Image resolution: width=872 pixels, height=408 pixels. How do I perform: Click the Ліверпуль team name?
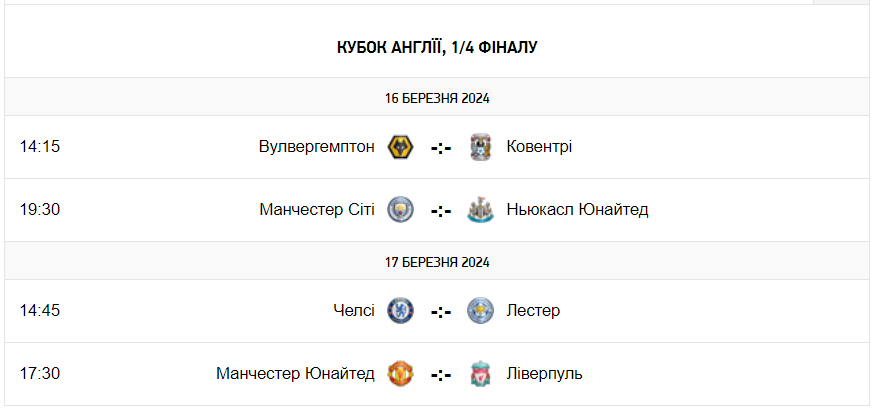(544, 373)
